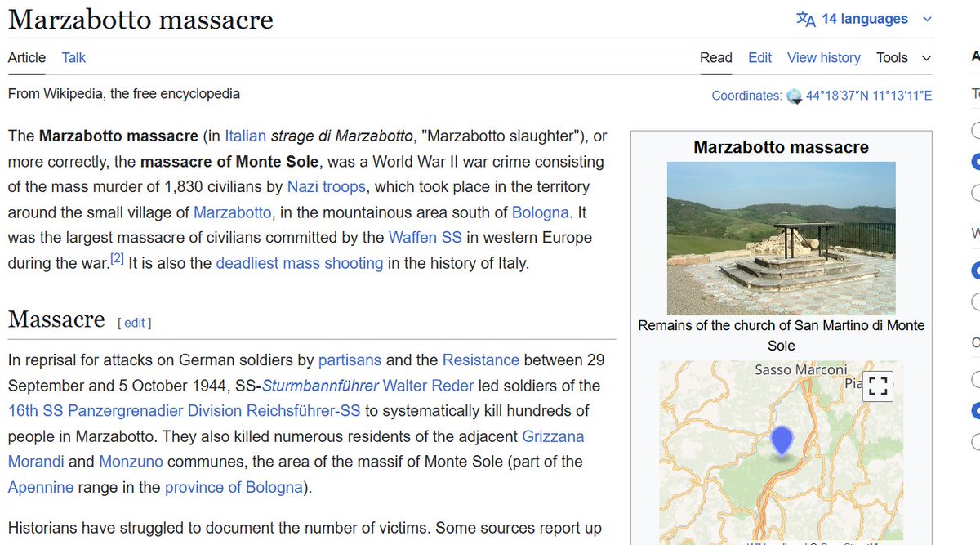Click the language translate icon
The width and height of the screenshot is (980, 545).
(x=806, y=19)
